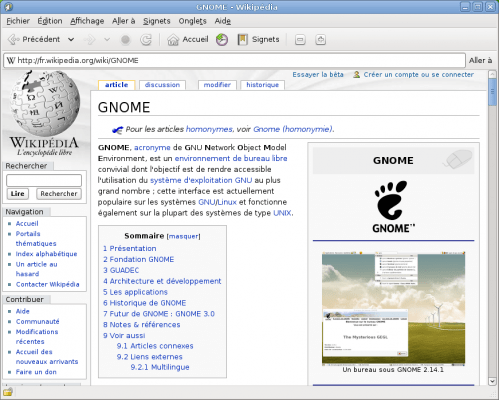Screen dimensions: 499x400
Task: Click the forward navigation arrow icon
Action: 89,40
